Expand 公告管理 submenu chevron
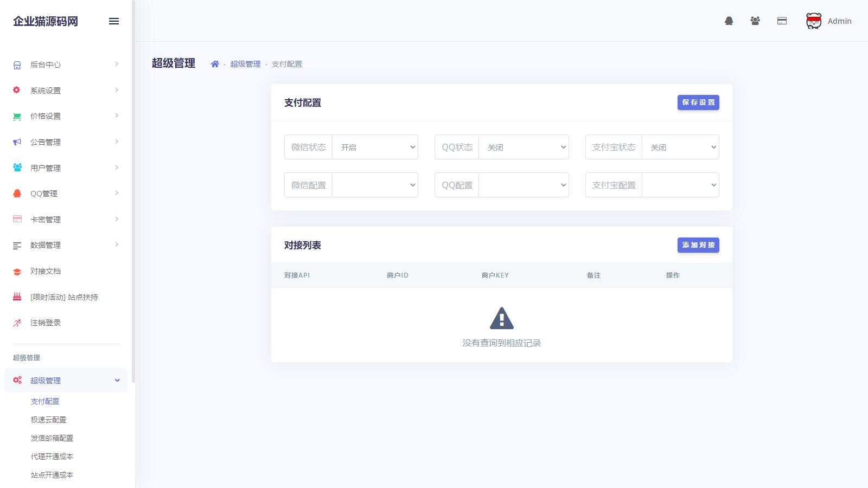The width and height of the screenshot is (868, 488). click(117, 142)
